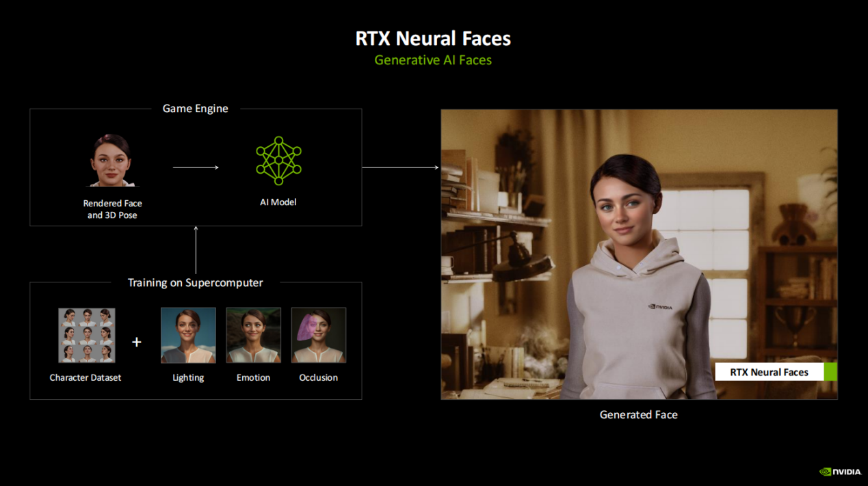Viewport: 868px width, 486px height.
Task: Click the NVIDIA logo on the hoodie
Action: [x=659, y=306]
